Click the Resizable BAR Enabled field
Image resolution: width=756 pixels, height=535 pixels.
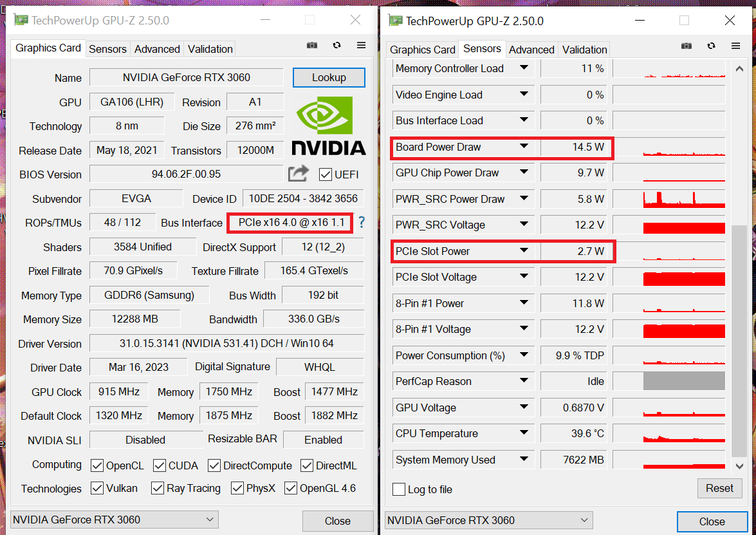tap(323, 440)
